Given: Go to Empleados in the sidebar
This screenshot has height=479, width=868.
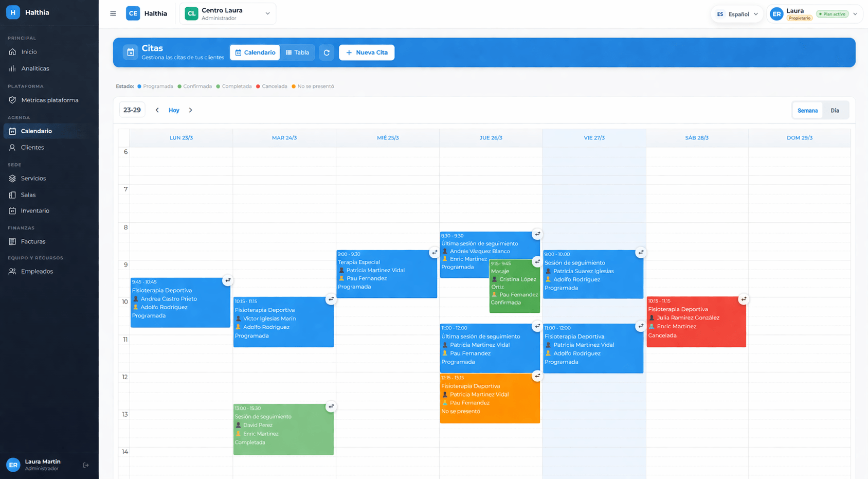Looking at the screenshot, I should tap(36, 271).
